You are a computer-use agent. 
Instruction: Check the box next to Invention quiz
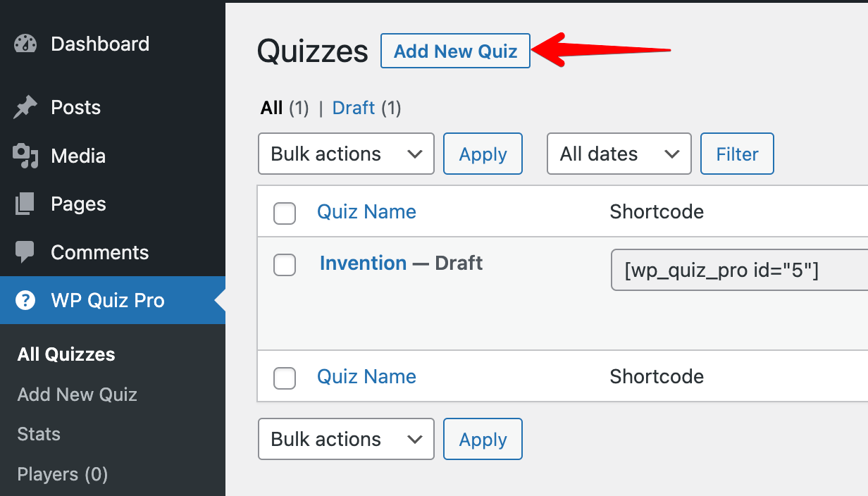click(285, 265)
